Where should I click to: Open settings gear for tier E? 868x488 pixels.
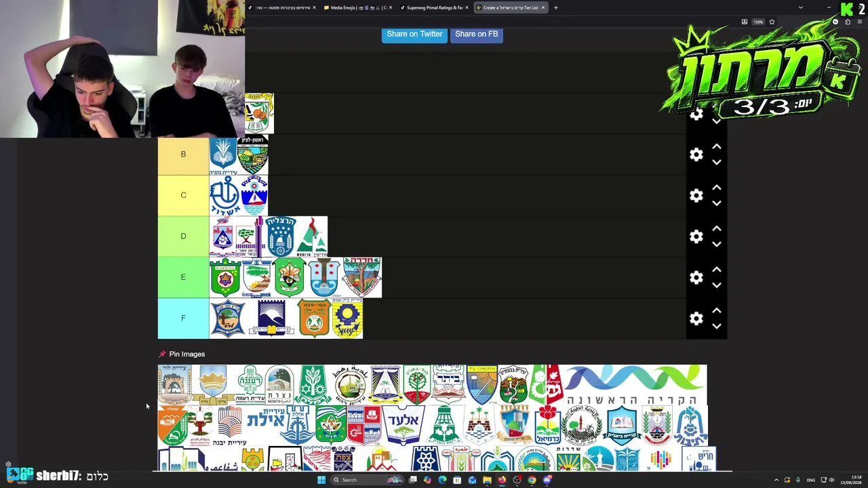pos(696,277)
